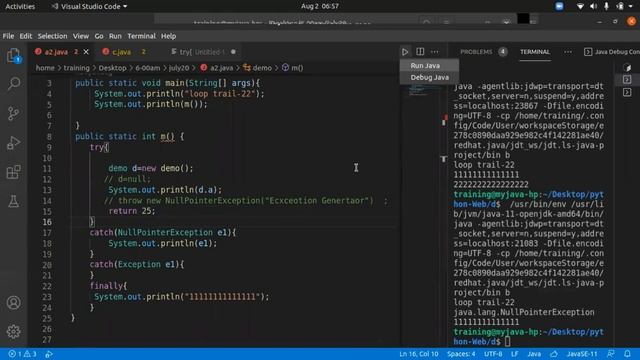The image size is (640, 360).
Task: Open the File menu
Action: click(8, 36)
